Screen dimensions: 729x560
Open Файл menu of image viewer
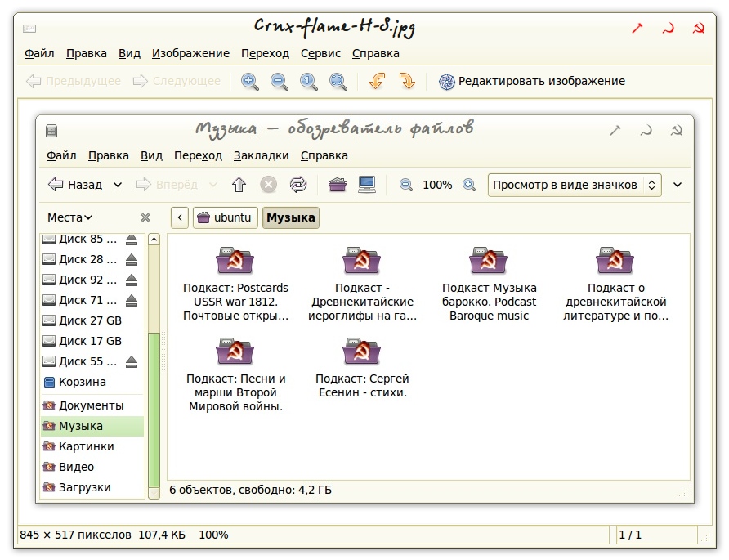(x=39, y=53)
